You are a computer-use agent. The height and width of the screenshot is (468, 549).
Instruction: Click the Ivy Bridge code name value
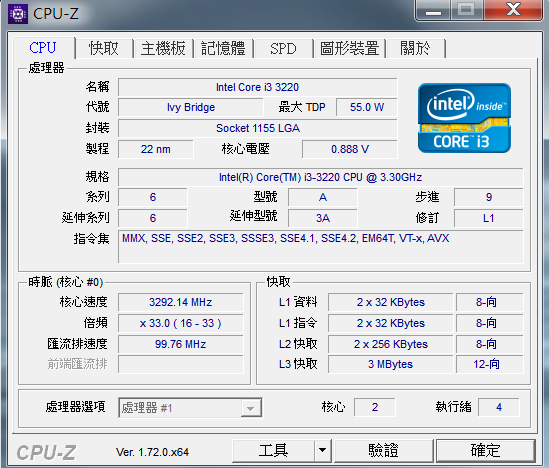pyautogui.click(x=191, y=107)
